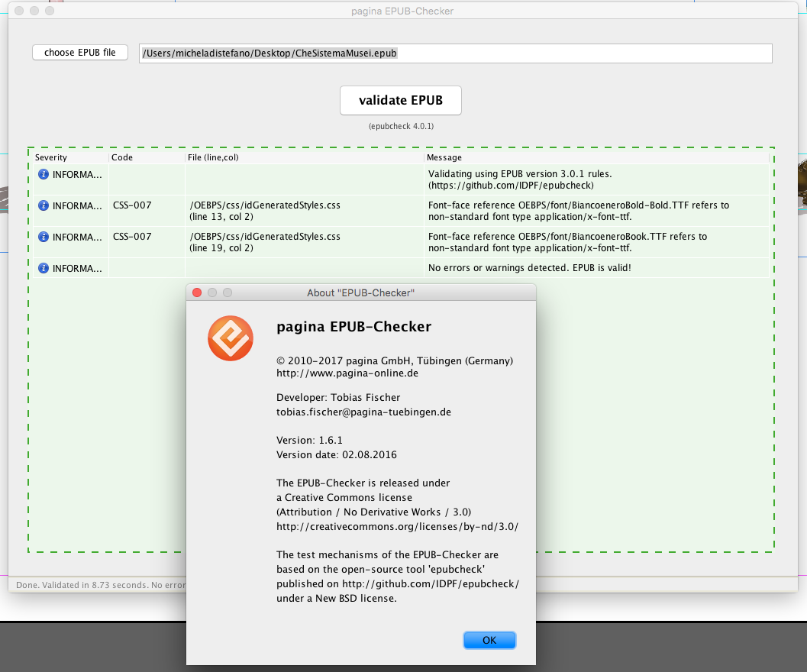Click creativecommons.org licenses by-nd URL text

(397, 527)
